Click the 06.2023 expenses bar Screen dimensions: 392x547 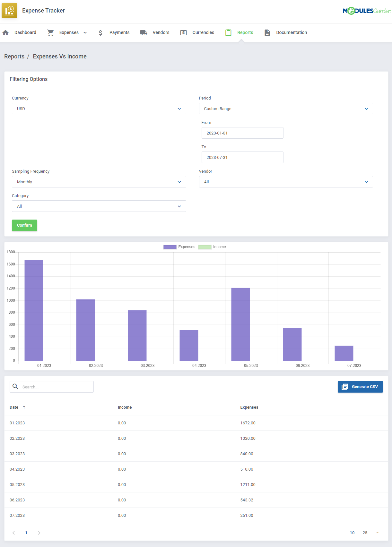tap(292, 344)
